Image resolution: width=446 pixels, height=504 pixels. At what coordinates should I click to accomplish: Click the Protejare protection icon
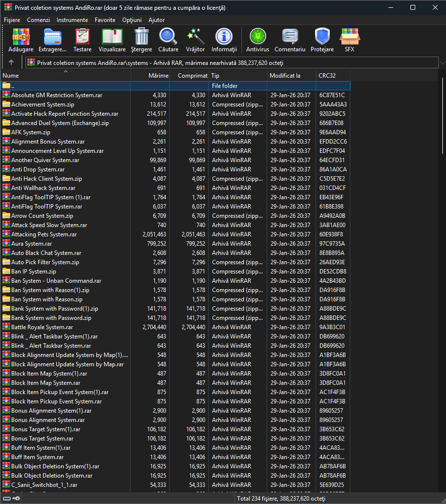coord(322,40)
